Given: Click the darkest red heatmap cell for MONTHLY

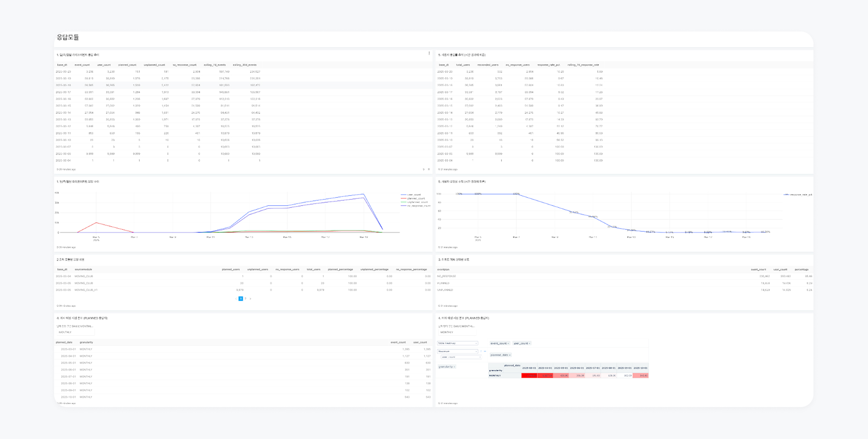Looking at the screenshot, I should tap(529, 376).
